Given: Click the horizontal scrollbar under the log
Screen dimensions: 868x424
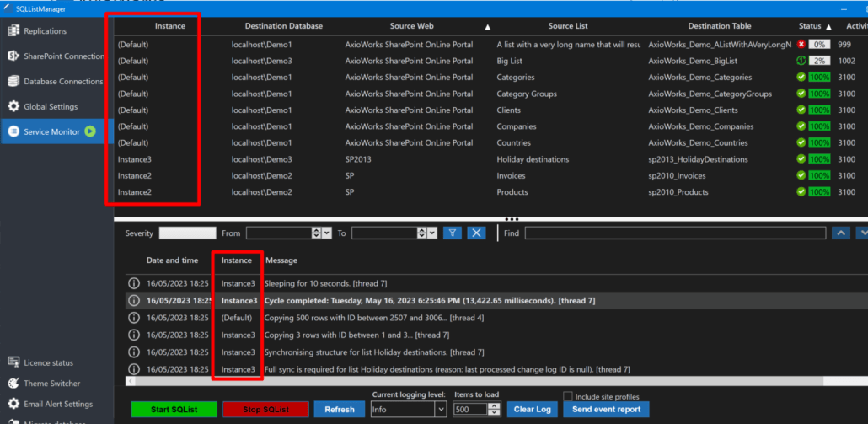Looking at the screenshot, I should (x=479, y=381).
